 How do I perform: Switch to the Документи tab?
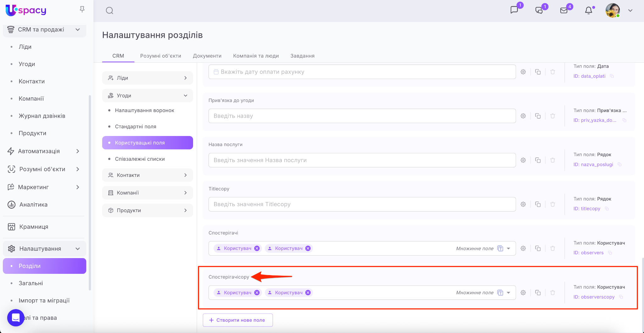click(x=207, y=56)
